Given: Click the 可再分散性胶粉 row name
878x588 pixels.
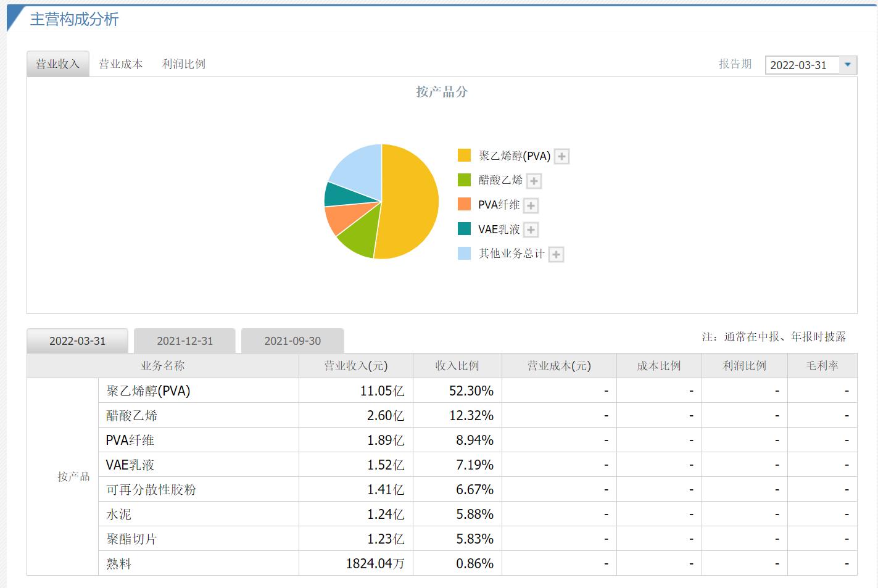Looking at the screenshot, I should (151, 489).
